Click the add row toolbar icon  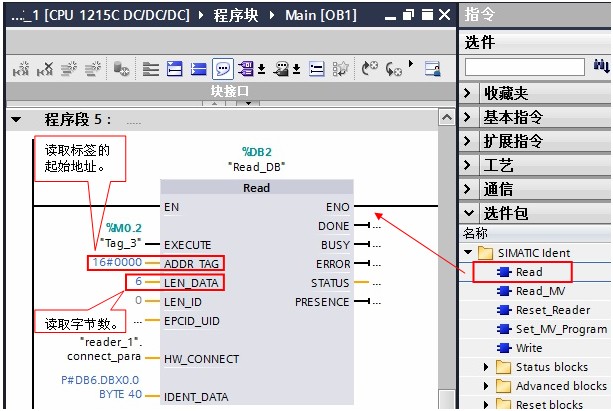coord(93,69)
